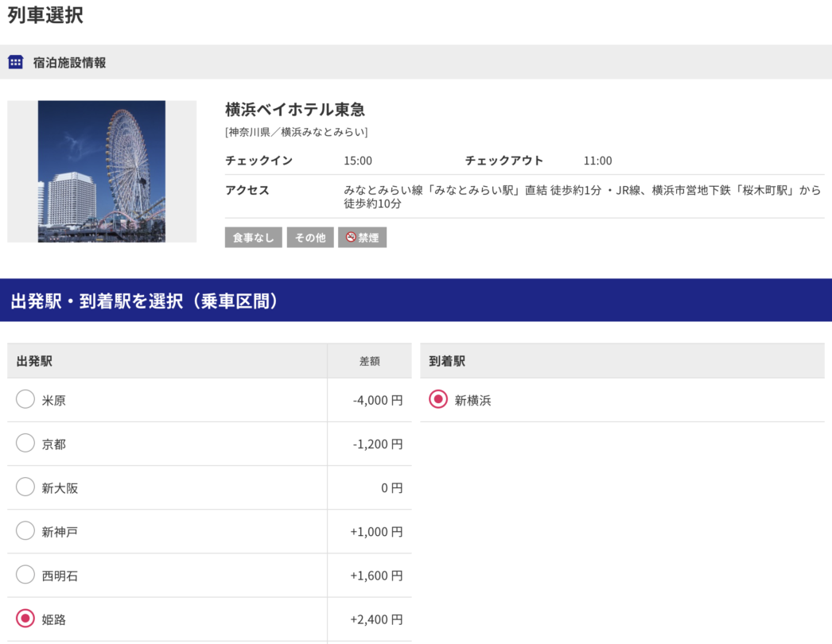Click the -4,000 円 price difference
832x644 pixels.
point(377,401)
